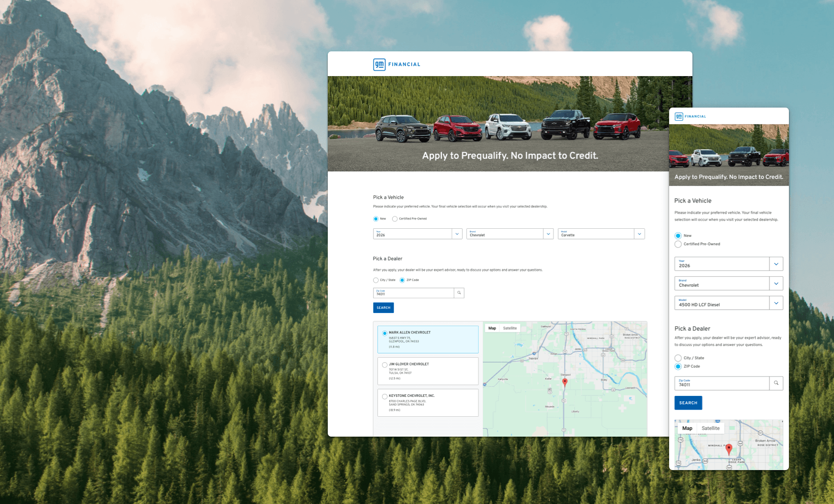
Task: Click the Zip Code field in desktop view
Action: click(414, 293)
